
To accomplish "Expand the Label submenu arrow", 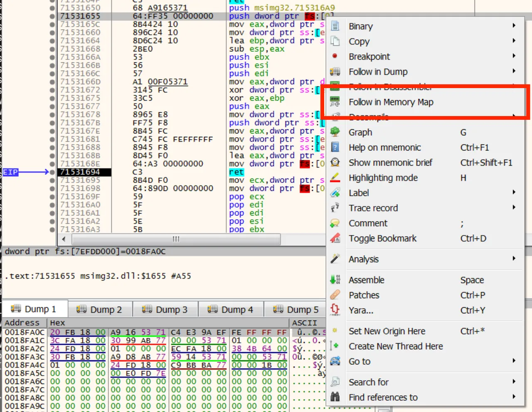I will pyautogui.click(x=514, y=192).
